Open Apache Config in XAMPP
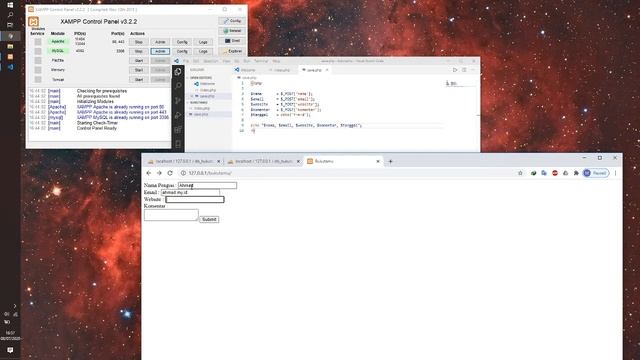The height and width of the screenshot is (360, 640). 182,42
